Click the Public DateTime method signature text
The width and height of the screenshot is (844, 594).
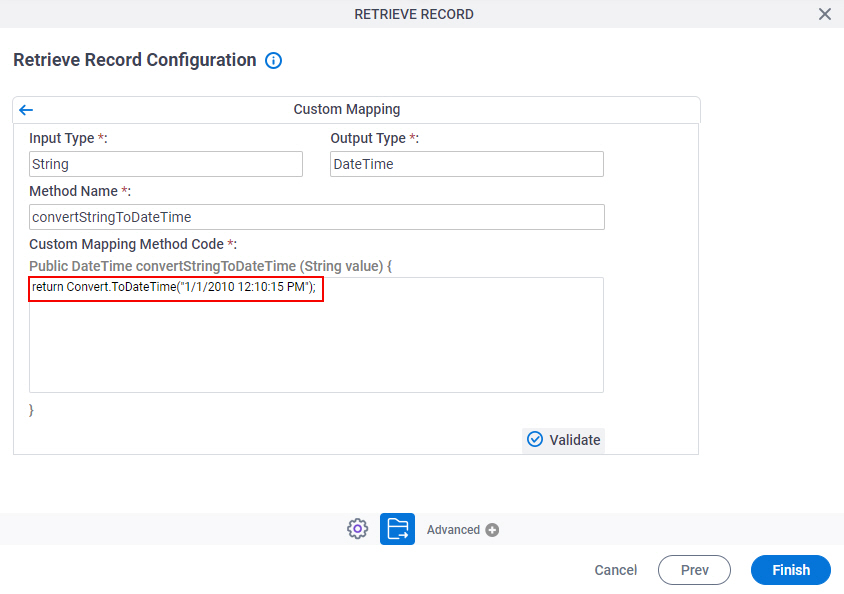pyautogui.click(x=210, y=266)
